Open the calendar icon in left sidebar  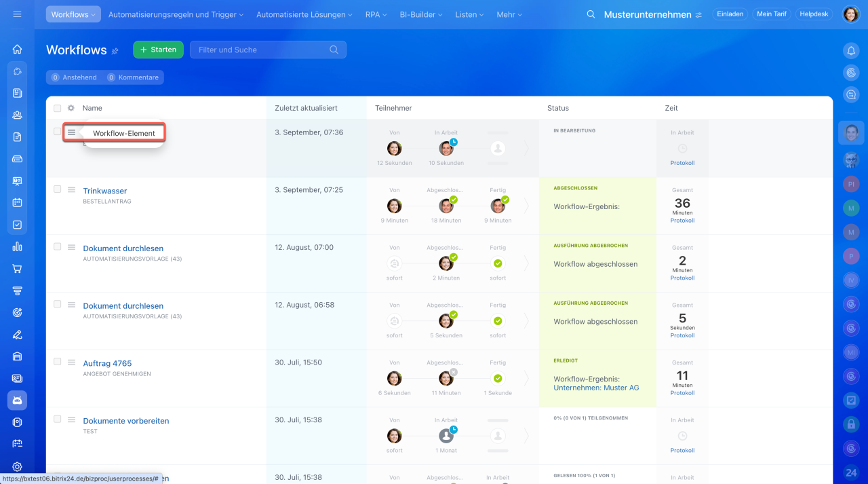(x=17, y=202)
